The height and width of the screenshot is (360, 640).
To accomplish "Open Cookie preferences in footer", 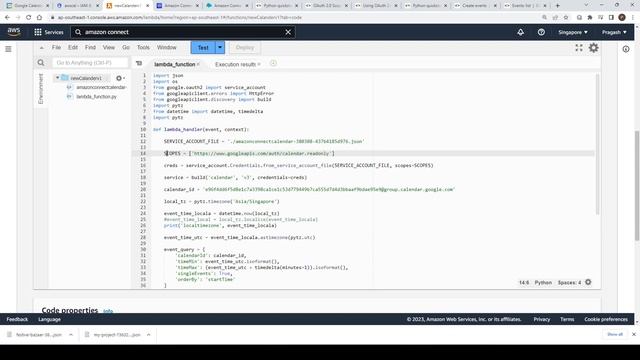I will pyautogui.click(x=606, y=319).
